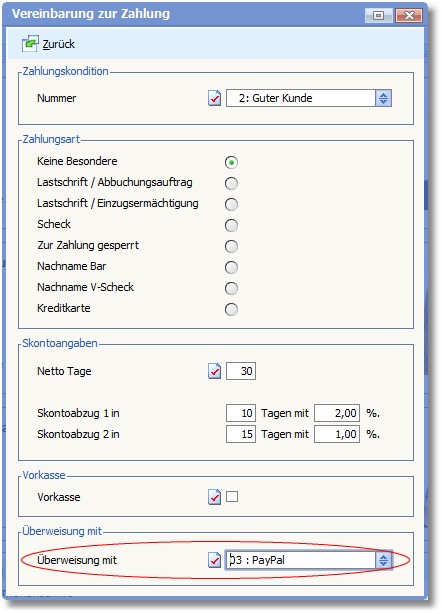Click the Überweisung mit text field

coord(301,560)
